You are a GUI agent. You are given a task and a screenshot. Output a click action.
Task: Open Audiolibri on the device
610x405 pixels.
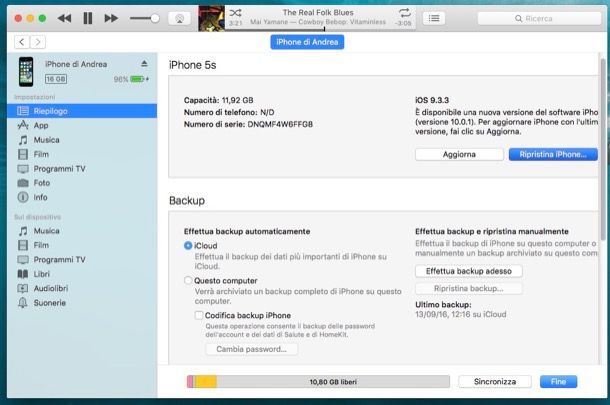coord(82,288)
